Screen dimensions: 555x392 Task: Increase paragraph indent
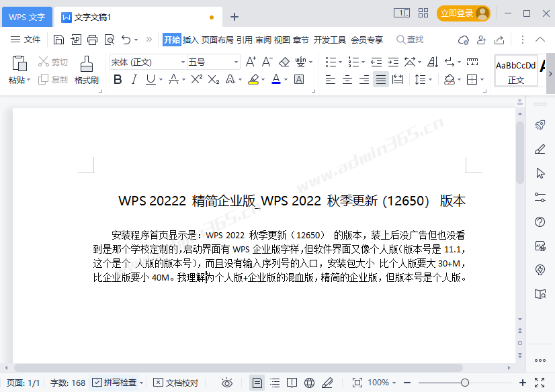393,62
